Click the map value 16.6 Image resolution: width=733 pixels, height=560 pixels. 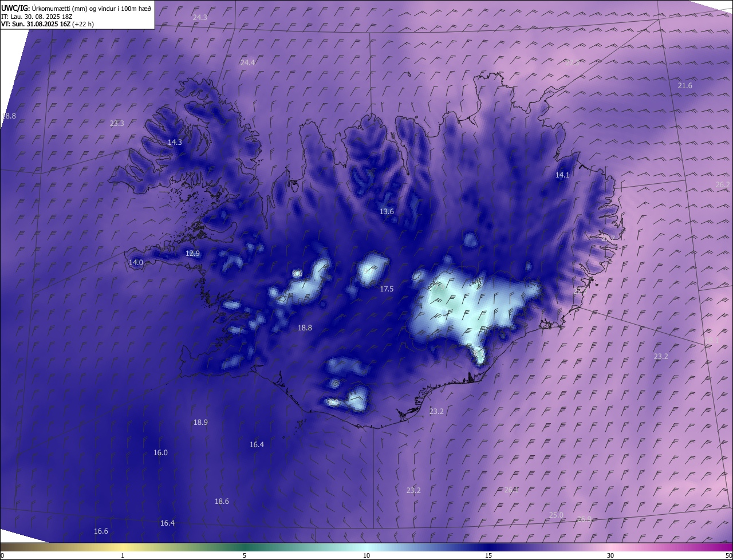101,531
